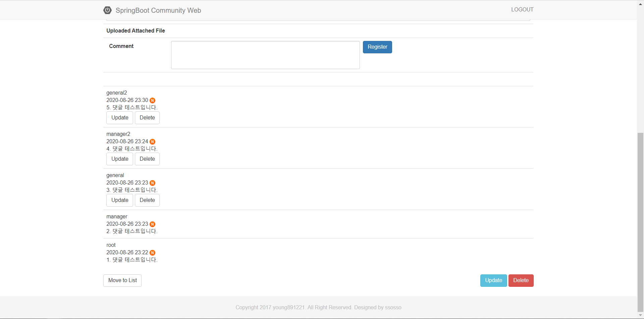Delete the general2 comment
The image size is (644, 319).
pos(147,118)
